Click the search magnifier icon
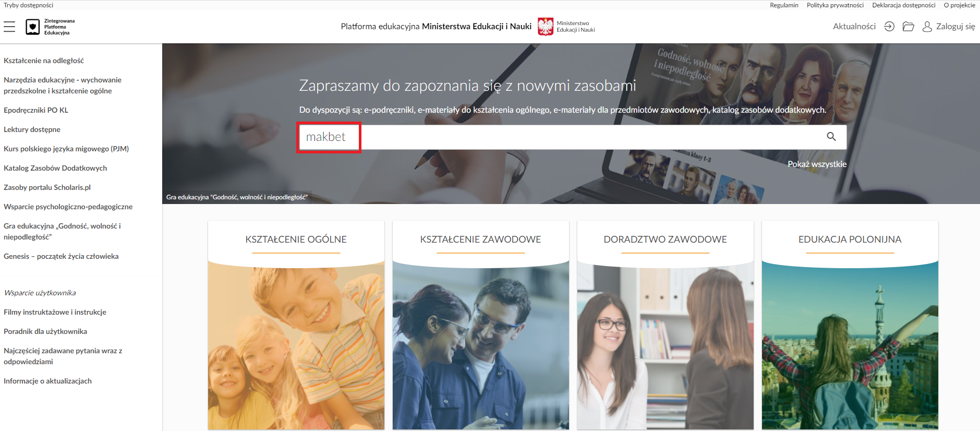The width and height of the screenshot is (980, 431). click(x=831, y=137)
